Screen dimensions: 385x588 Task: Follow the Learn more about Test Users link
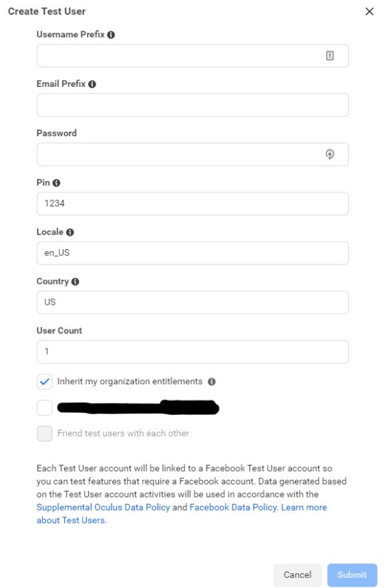point(182,514)
